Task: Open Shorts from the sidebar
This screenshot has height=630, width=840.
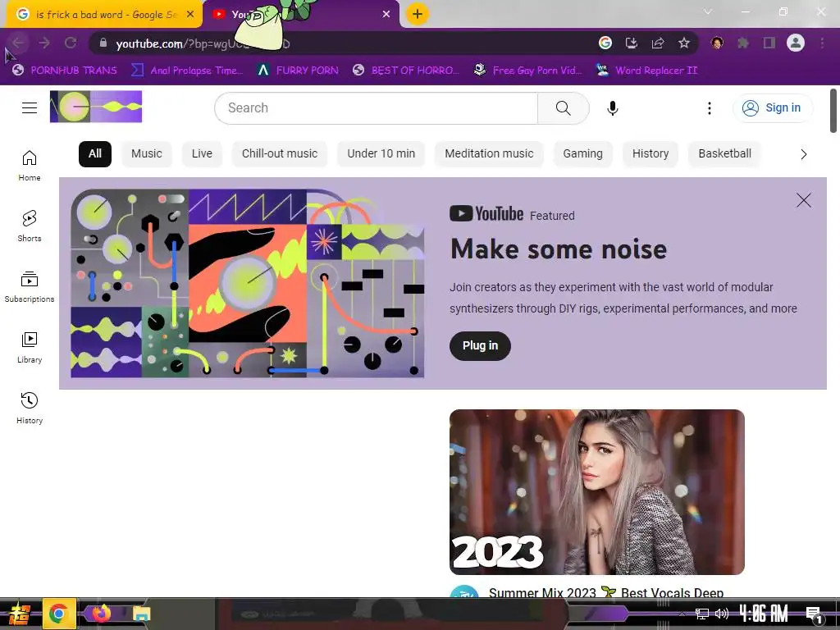Action: click(x=30, y=226)
